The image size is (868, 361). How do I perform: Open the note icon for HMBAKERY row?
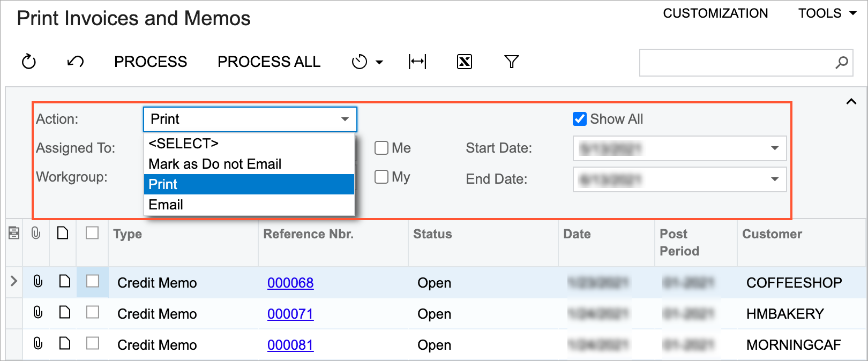pos(64,312)
